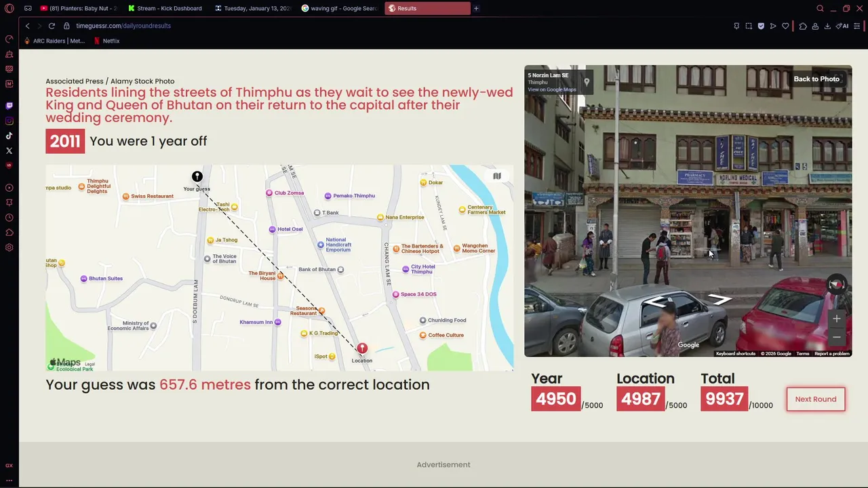
Task: Take a snapshot with the capture icon
Action: point(749,26)
